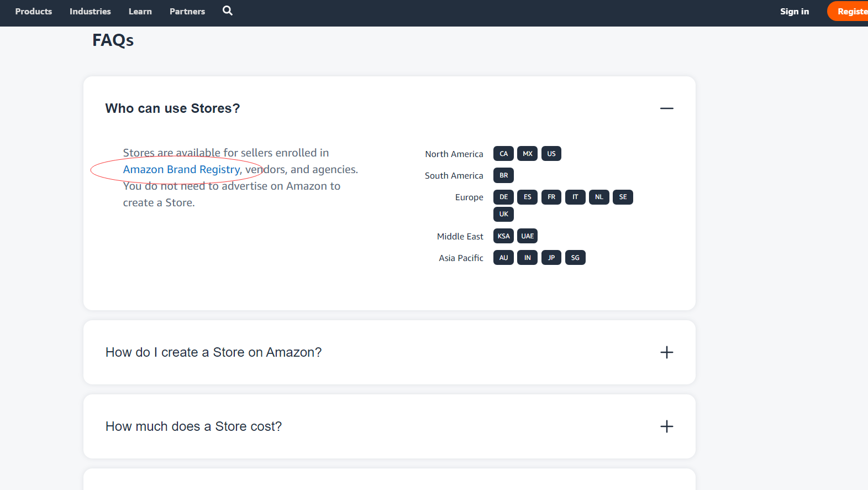Click the Who can use Stores heading
This screenshot has height=490, width=868.
pyautogui.click(x=172, y=108)
